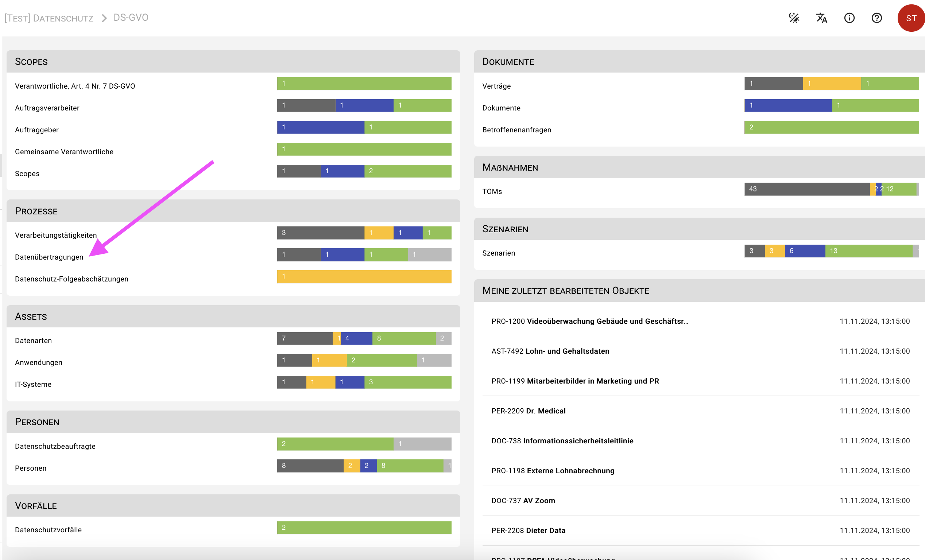This screenshot has width=925, height=560.
Task: Click the gray 43 segment of TOMs
Action: pyautogui.click(x=806, y=189)
